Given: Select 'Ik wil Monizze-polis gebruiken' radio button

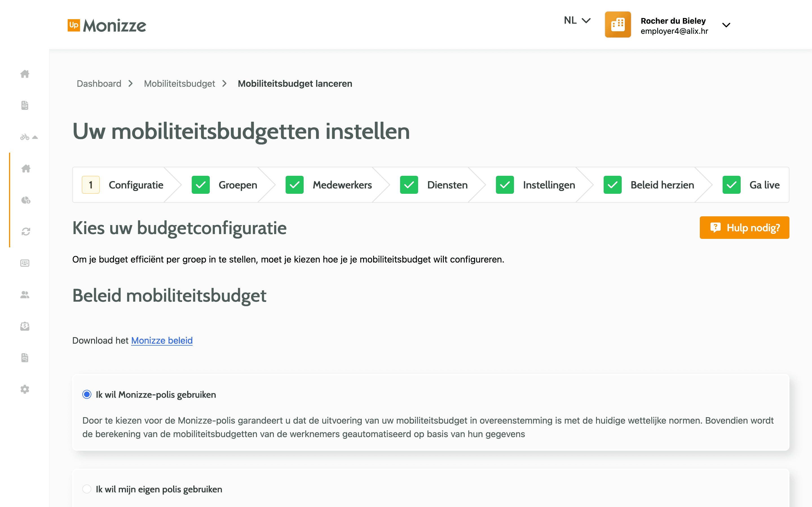Looking at the screenshot, I should pos(87,394).
